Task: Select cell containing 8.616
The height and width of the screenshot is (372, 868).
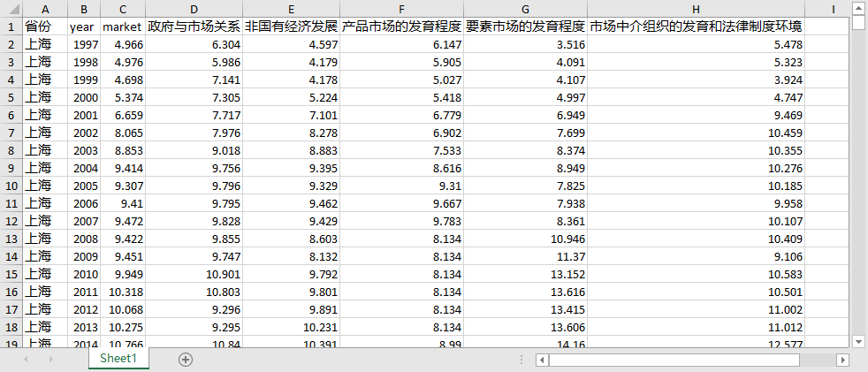Action: point(402,168)
